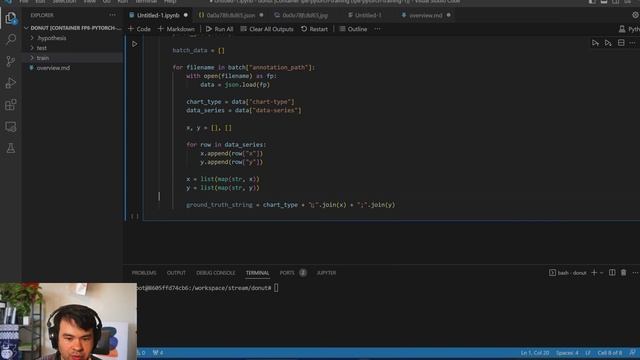Switch to the .json file tab
The image size is (640, 360).
231,15
